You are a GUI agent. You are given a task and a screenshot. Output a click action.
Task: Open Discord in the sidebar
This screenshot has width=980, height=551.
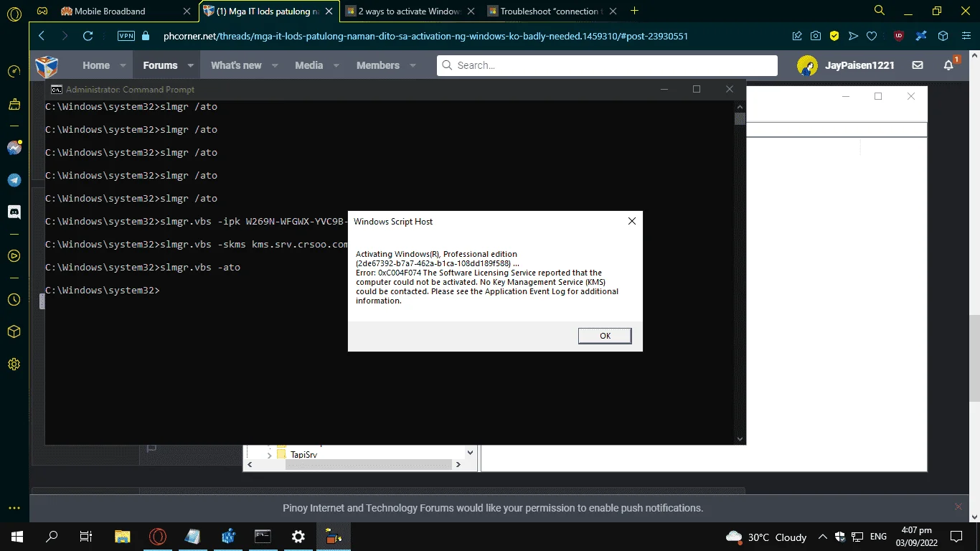tap(14, 212)
